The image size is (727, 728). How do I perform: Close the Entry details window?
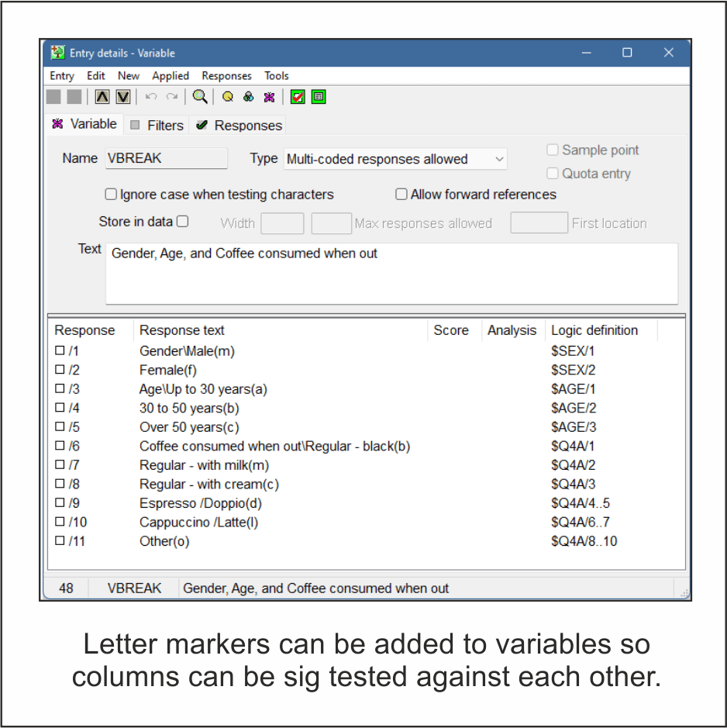point(669,53)
